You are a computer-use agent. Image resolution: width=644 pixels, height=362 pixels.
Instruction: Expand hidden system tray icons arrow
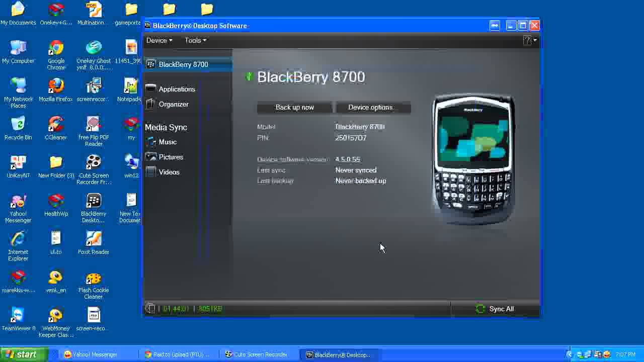pos(570,354)
